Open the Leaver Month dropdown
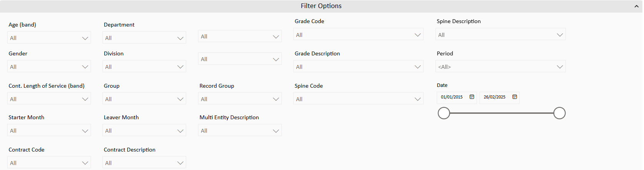The height and width of the screenshot is (170, 644). click(x=145, y=130)
